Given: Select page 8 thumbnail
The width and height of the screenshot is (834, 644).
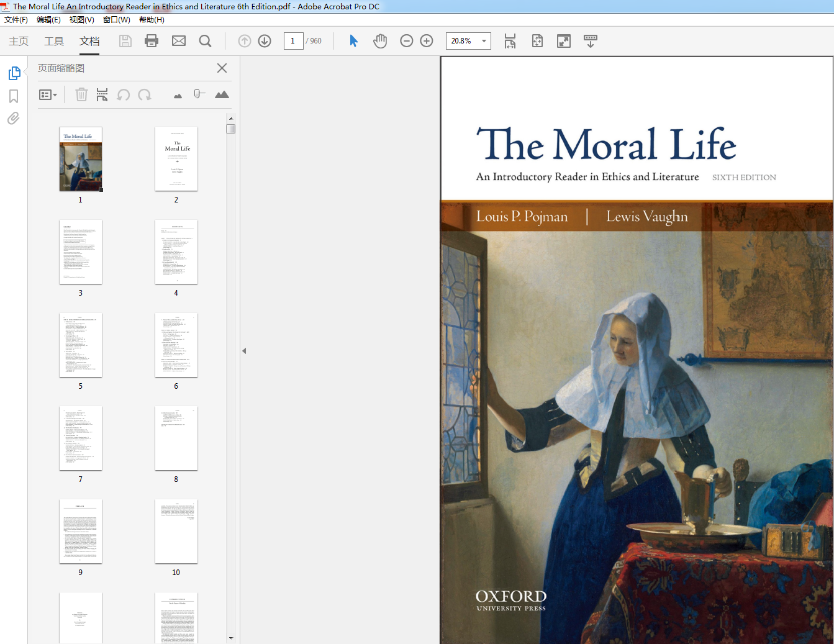Looking at the screenshot, I should click(176, 438).
